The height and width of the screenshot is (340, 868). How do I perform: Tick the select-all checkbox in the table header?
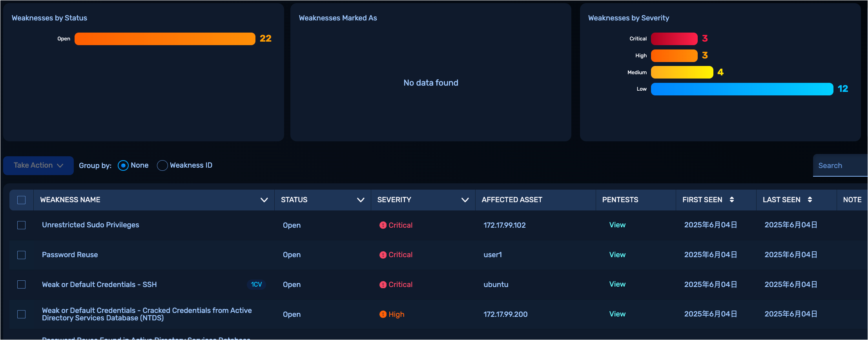(x=22, y=200)
